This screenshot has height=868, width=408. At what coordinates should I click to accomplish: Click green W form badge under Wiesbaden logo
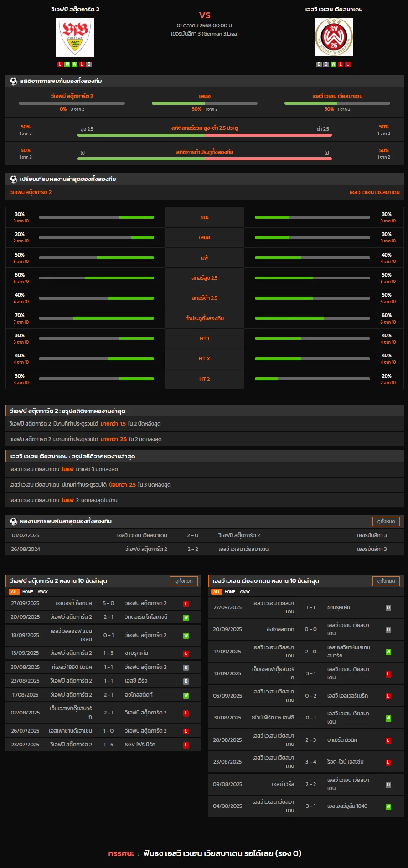[x=333, y=65]
